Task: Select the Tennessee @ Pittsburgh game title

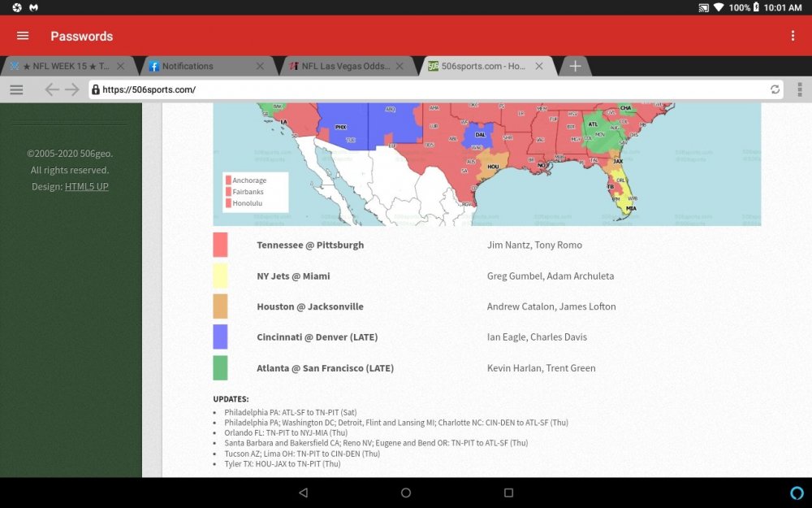Action: pyautogui.click(x=310, y=245)
